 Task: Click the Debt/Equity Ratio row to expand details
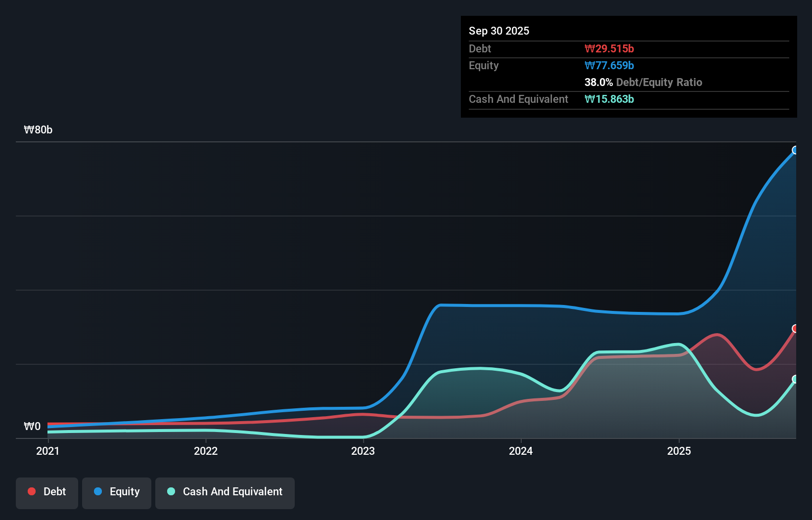pyautogui.click(x=643, y=82)
